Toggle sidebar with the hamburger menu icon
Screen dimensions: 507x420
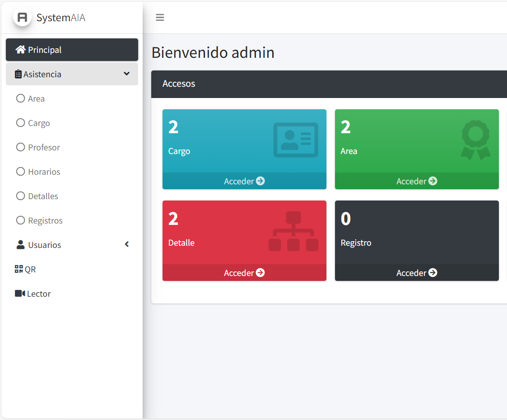tap(160, 18)
